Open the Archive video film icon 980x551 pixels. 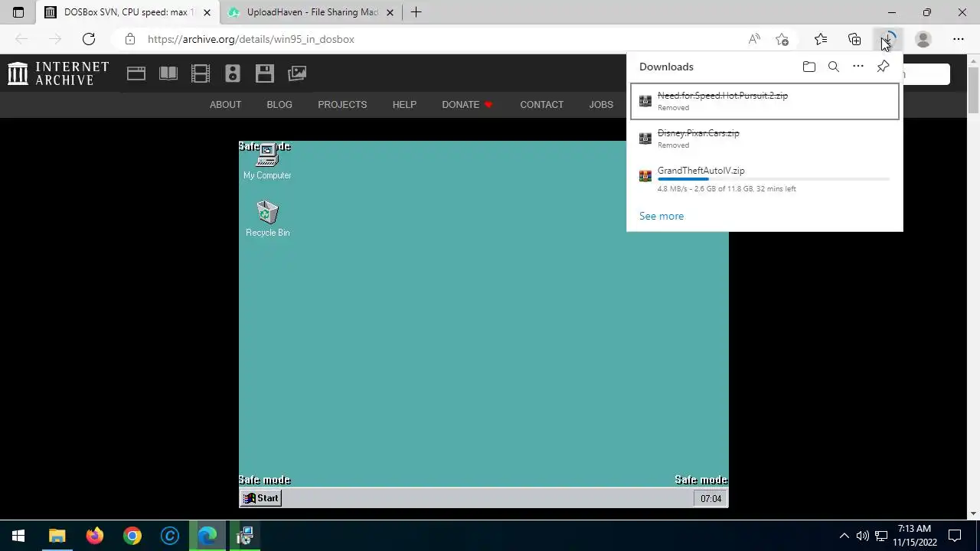[201, 73]
